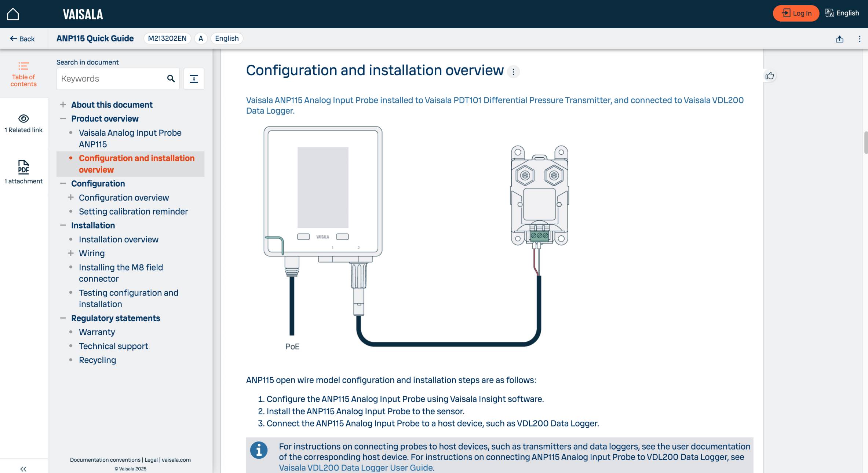Click the search magnifier icon
868x473 pixels.
click(171, 78)
